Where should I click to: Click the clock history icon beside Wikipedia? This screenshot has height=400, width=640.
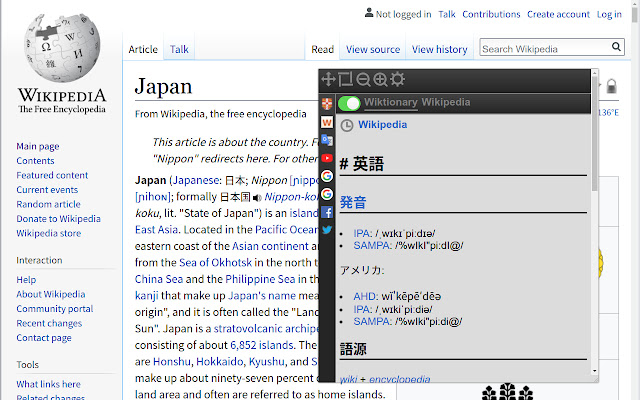pos(347,125)
